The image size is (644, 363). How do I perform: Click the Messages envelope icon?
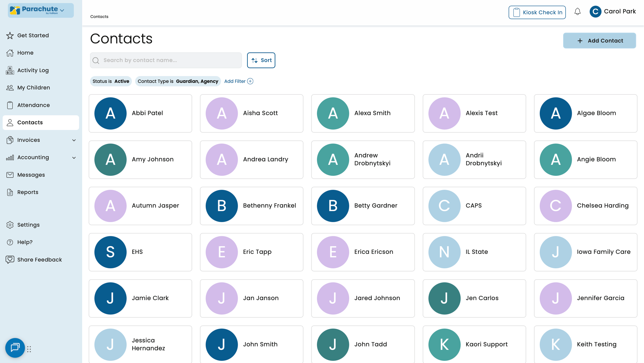click(10, 175)
